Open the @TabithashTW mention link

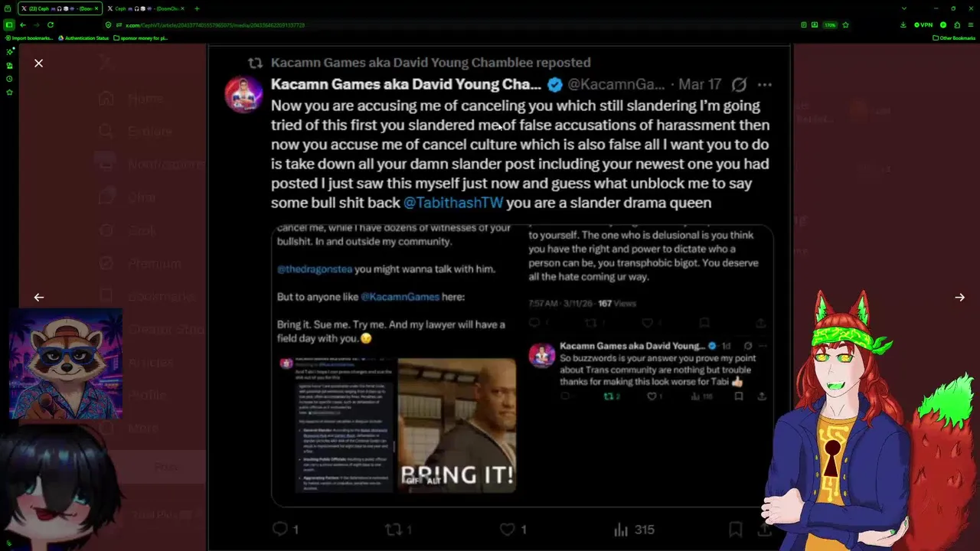(453, 203)
